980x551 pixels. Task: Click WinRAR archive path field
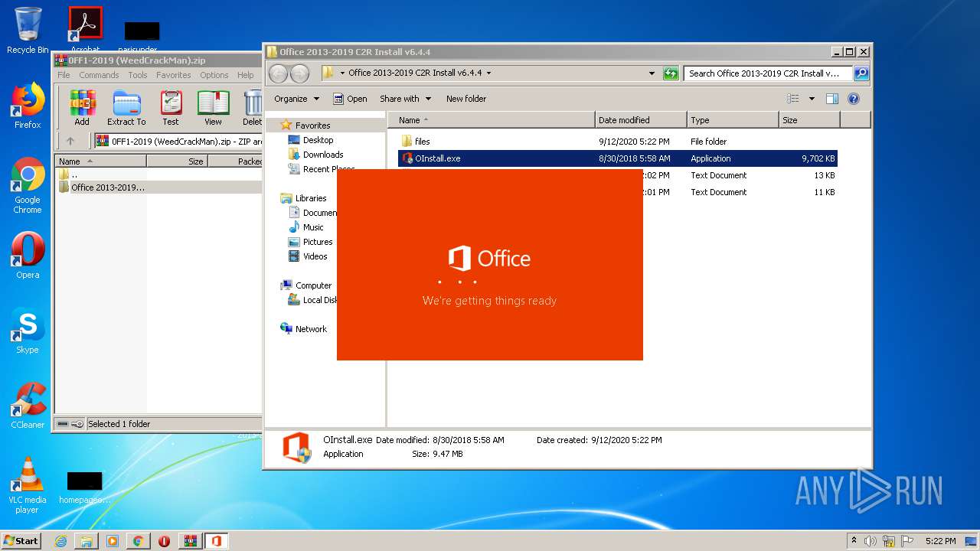178,141
